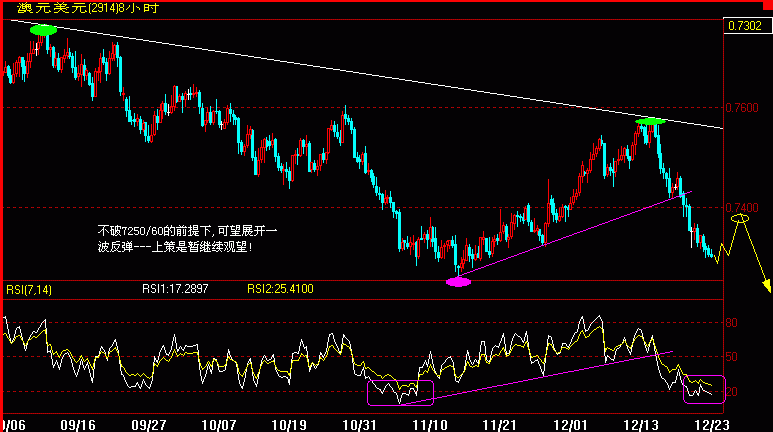Click the chart title 澳元美元(2914)8小时

click(x=87, y=8)
